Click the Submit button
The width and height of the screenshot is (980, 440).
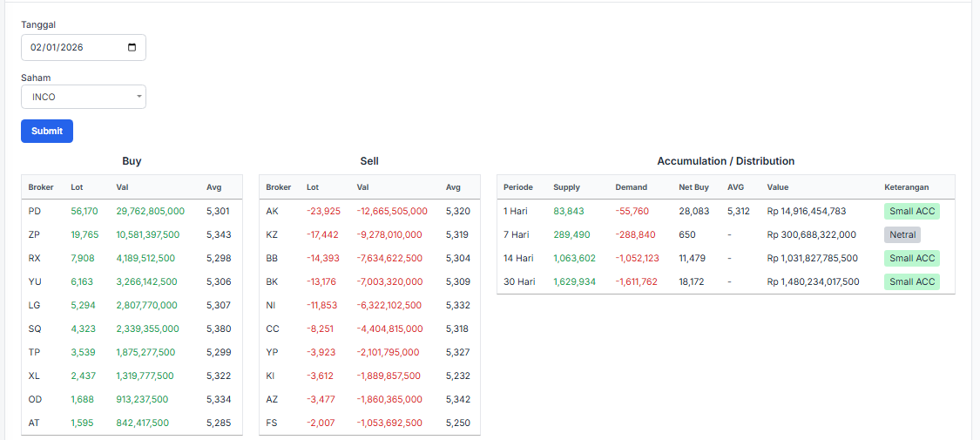tap(47, 131)
